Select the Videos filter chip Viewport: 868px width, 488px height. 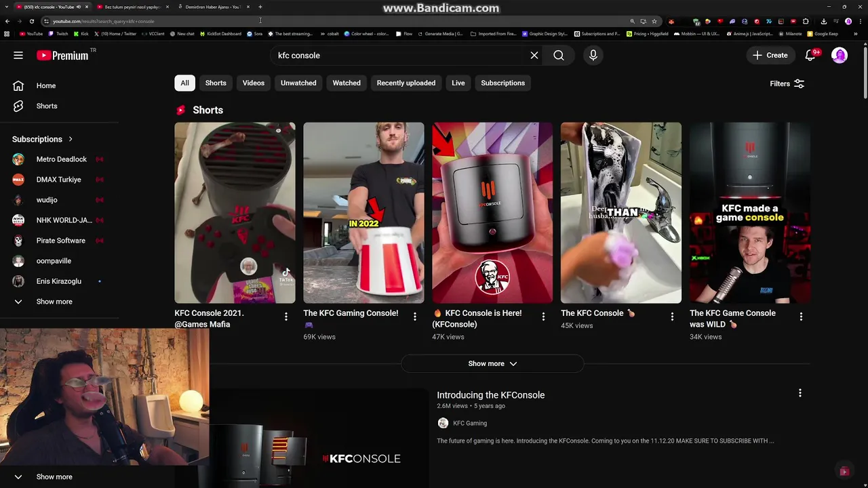click(x=254, y=83)
